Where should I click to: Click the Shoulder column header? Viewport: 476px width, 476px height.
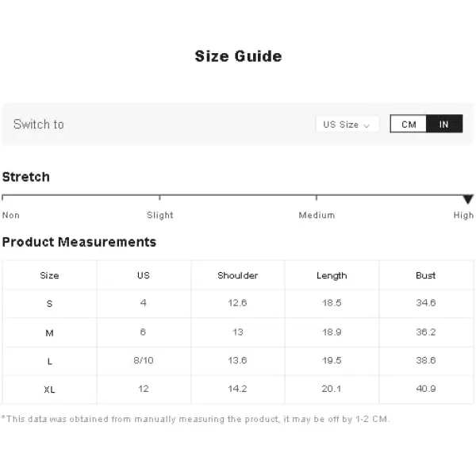click(x=238, y=275)
